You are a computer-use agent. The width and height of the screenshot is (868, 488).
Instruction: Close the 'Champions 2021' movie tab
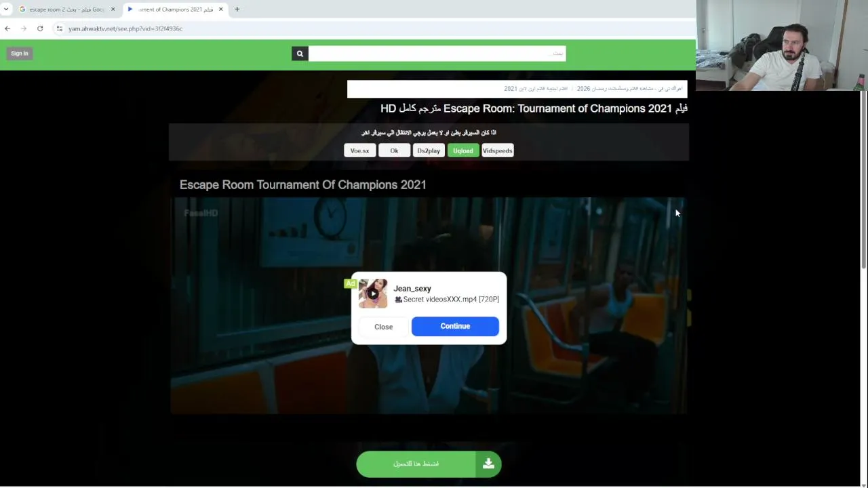coord(220,9)
